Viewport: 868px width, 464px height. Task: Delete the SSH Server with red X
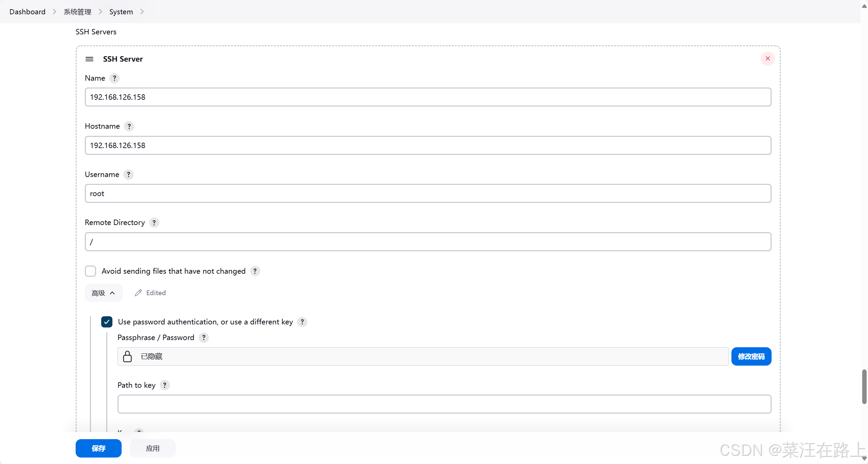tap(768, 59)
